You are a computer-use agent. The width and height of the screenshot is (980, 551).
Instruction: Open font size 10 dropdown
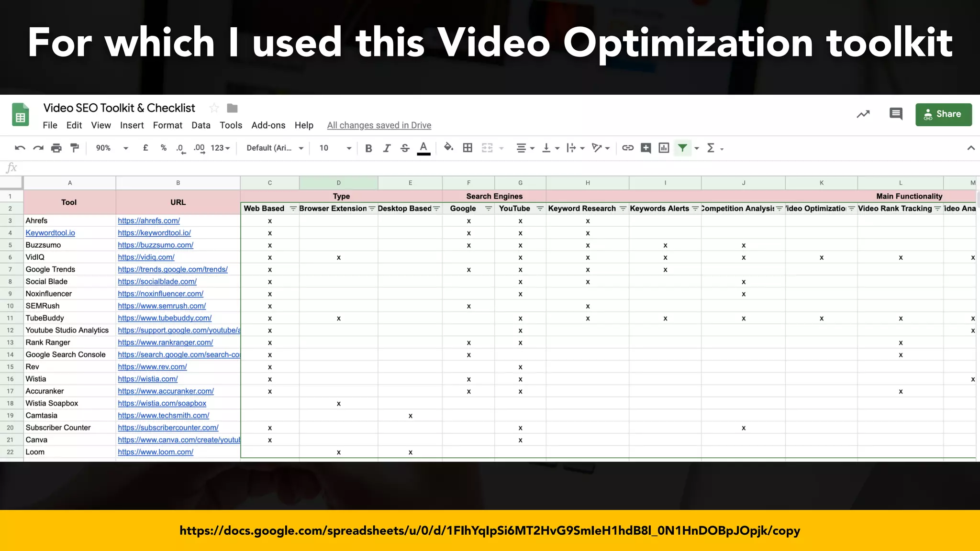coord(335,148)
